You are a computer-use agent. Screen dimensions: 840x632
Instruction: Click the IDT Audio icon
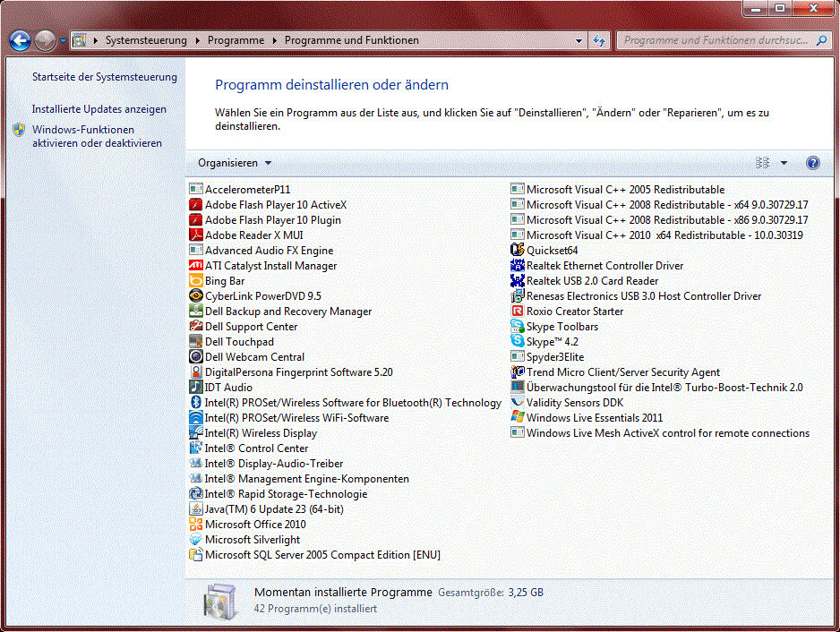[196, 388]
